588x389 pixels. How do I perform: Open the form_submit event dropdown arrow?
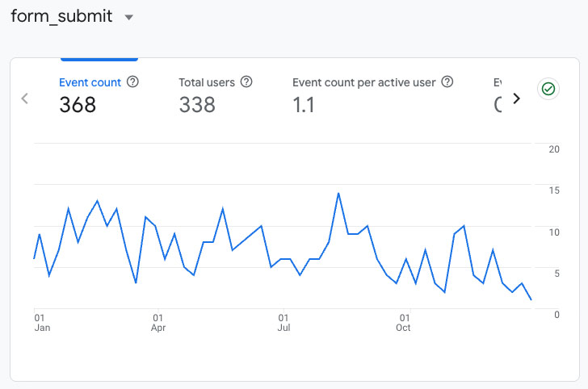pos(129,17)
